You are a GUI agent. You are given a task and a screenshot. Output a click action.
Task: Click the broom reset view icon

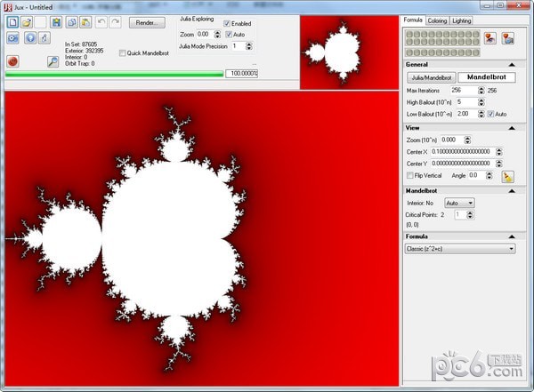click(x=508, y=177)
